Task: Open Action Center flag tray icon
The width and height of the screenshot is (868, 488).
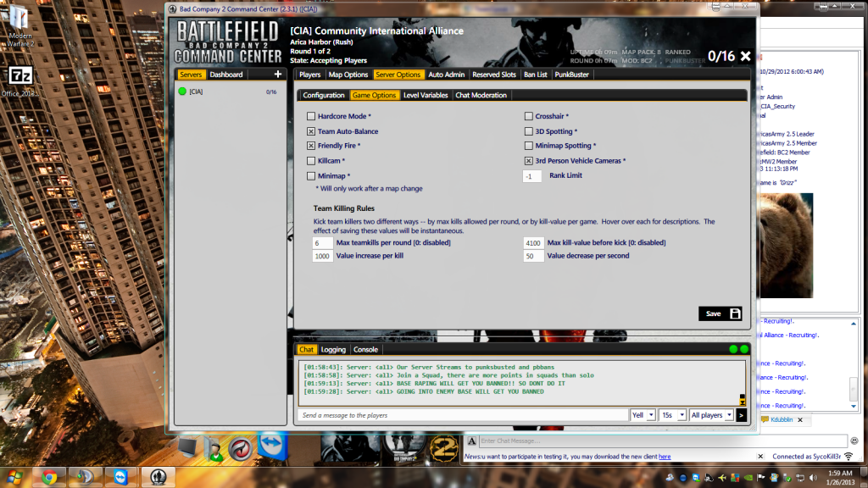Action: pos(761,478)
